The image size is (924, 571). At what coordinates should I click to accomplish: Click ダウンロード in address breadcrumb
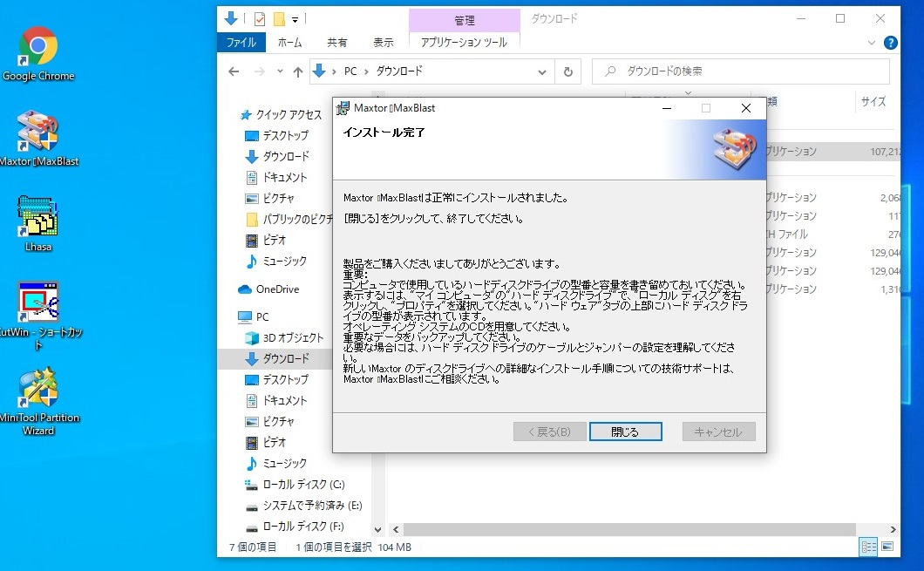pos(399,71)
